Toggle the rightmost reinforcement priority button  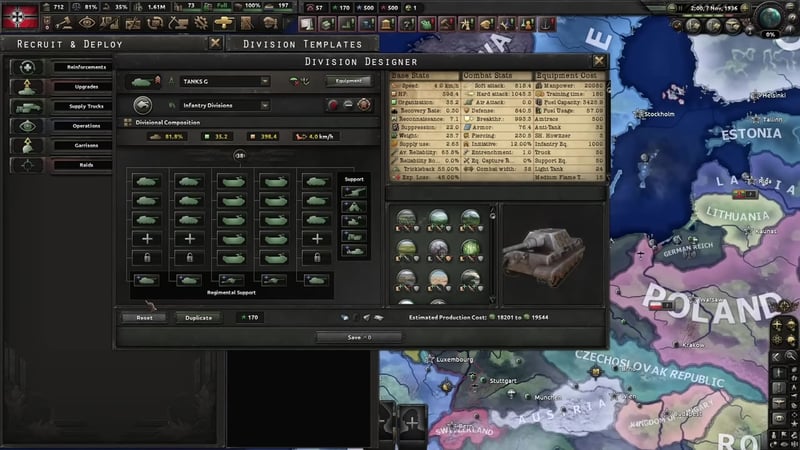(x=364, y=105)
